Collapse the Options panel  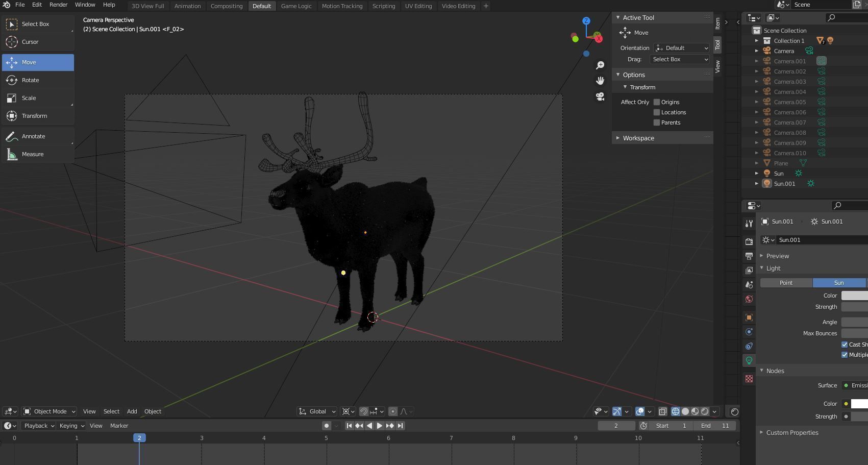(634, 75)
